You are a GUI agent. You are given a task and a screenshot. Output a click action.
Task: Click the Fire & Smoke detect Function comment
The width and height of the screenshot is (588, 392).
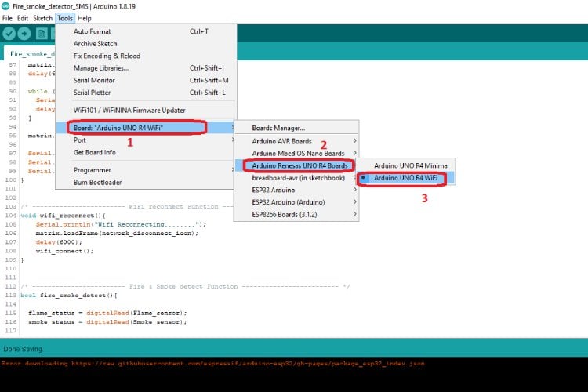[185, 286]
